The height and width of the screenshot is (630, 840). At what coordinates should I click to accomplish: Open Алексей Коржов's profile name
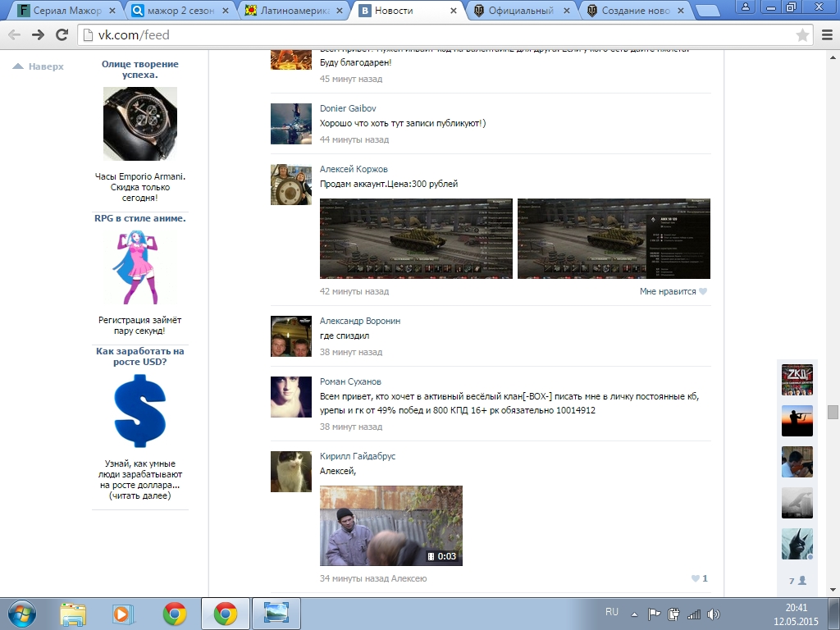354,169
